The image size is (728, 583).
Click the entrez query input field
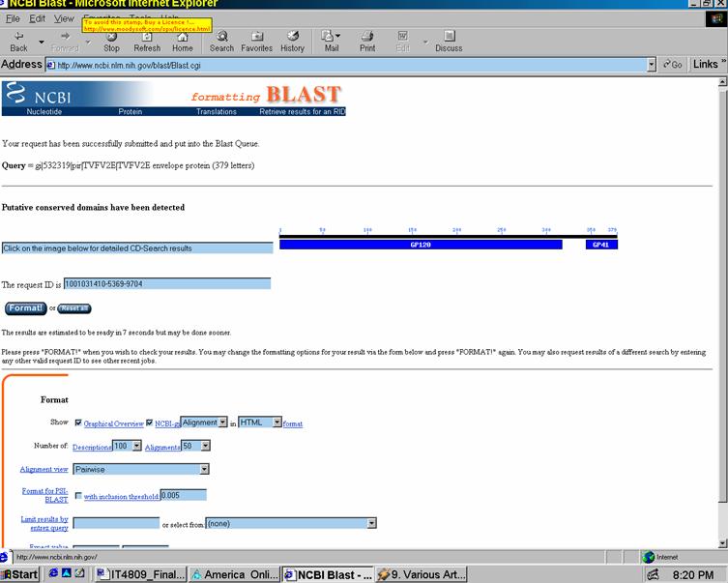point(116,524)
